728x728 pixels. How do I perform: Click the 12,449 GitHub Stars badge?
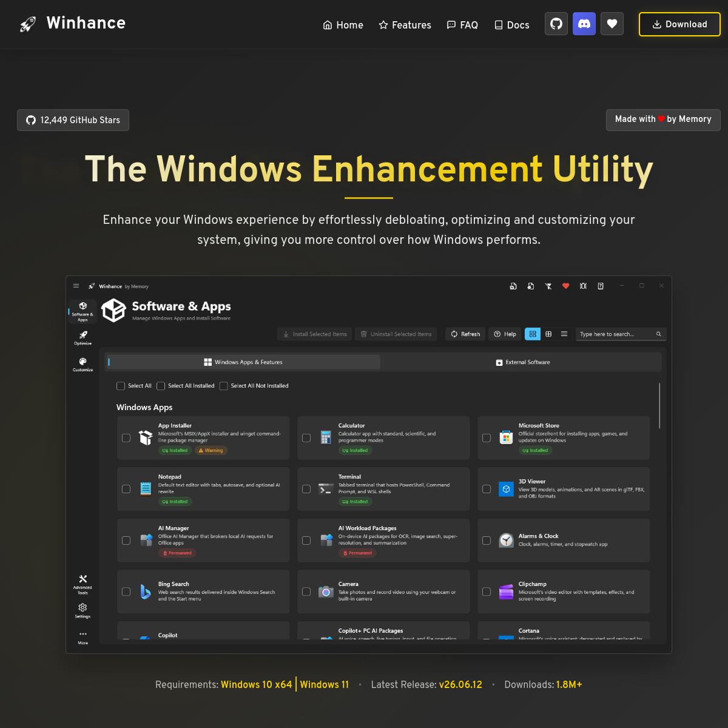point(73,120)
